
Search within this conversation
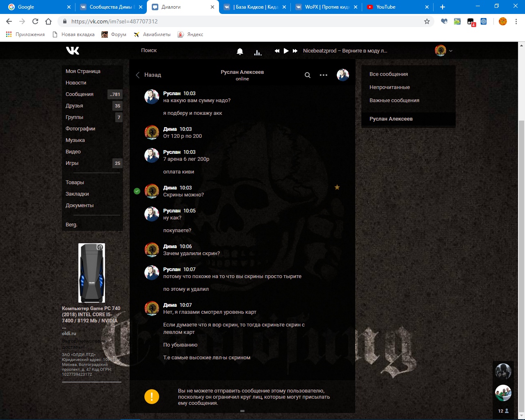tap(308, 75)
